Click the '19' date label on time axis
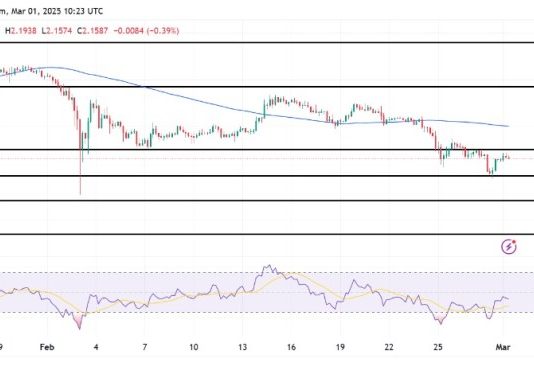Viewport: 534px width, 382px height. pyautogui.click(x=340, y=347)
